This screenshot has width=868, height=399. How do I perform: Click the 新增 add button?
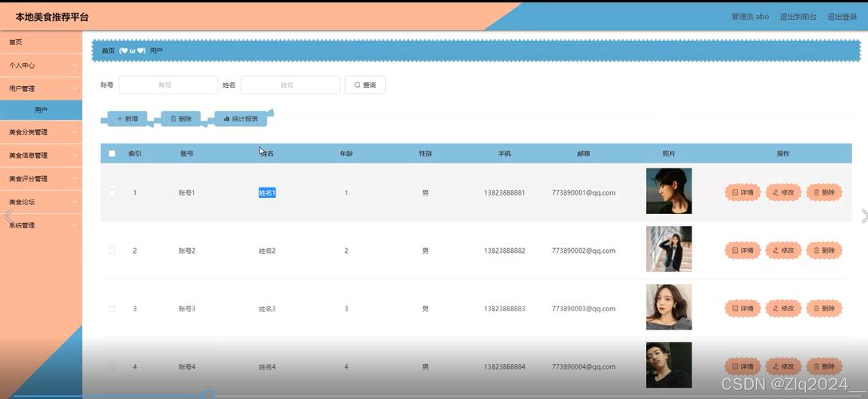point(127,118)
